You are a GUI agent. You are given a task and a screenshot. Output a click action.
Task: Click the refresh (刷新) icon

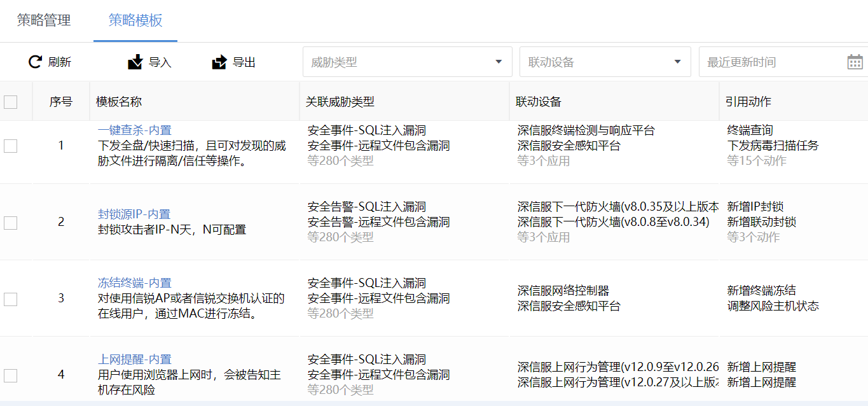pos(35,62)
